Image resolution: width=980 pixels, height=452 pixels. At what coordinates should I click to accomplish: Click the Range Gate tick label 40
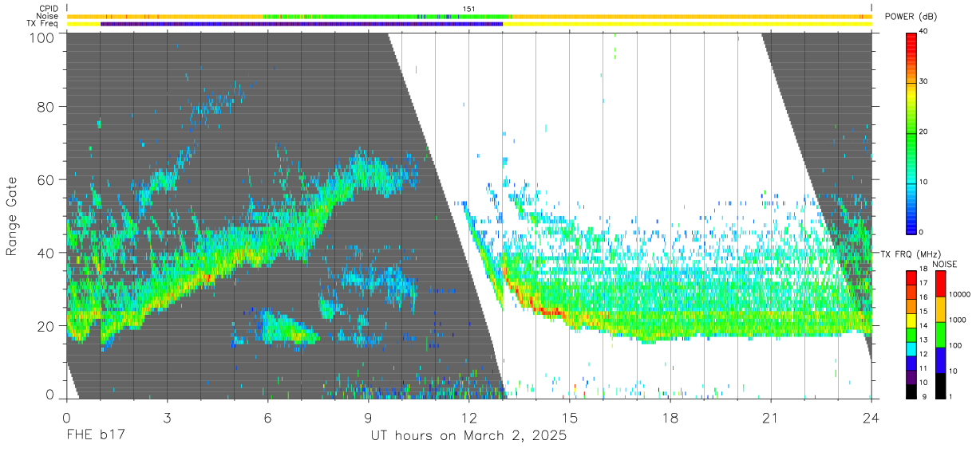46,253
